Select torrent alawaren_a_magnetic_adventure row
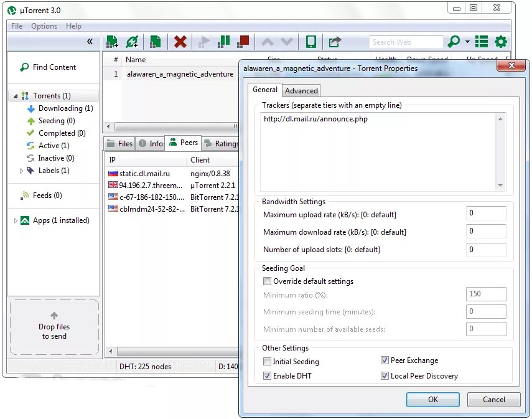The image size is (532, 419). 172,74
